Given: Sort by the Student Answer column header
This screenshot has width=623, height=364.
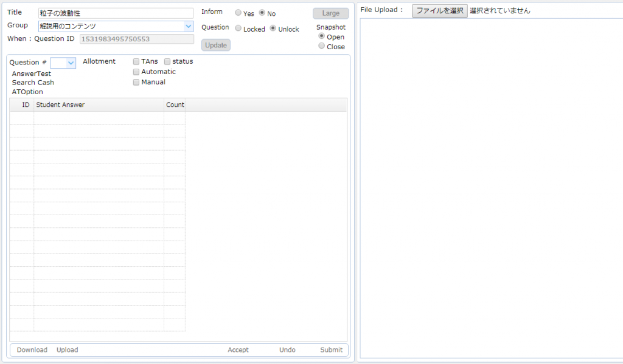Looking at the screenshot, I should point(98,105).
